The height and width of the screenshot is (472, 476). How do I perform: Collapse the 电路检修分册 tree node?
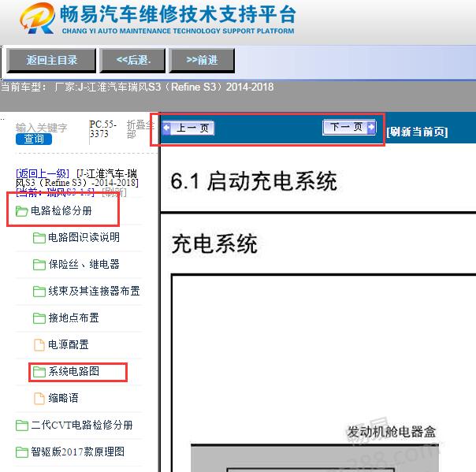tap(61, 210)
